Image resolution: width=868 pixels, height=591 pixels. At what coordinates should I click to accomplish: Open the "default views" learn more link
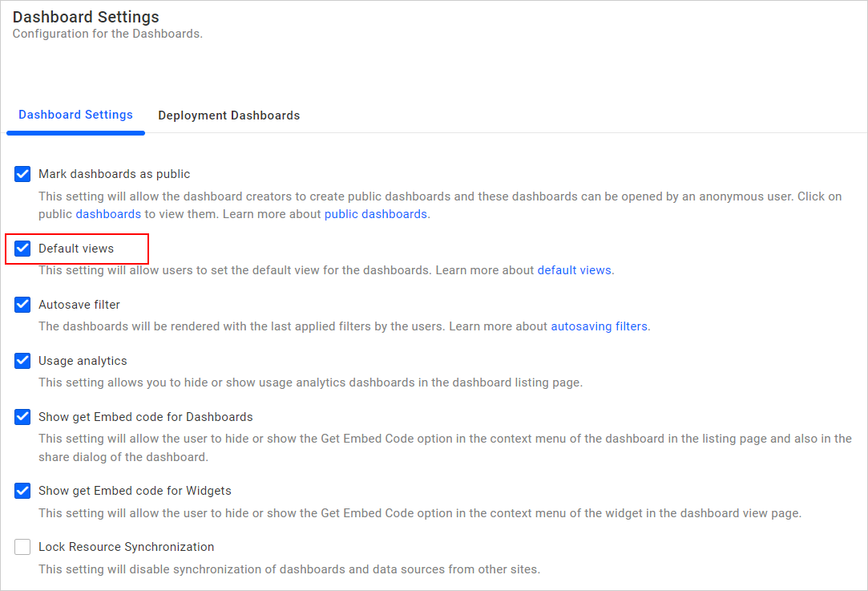coord(575,270)
